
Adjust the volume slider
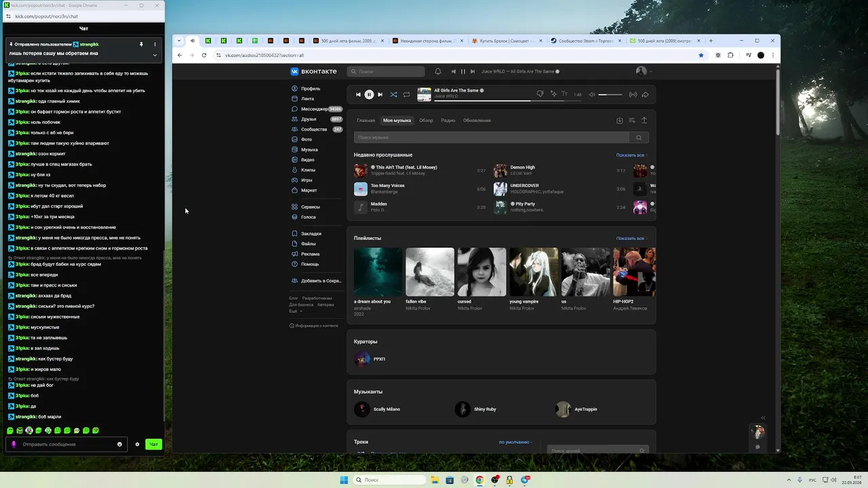(x=610, y=95)
